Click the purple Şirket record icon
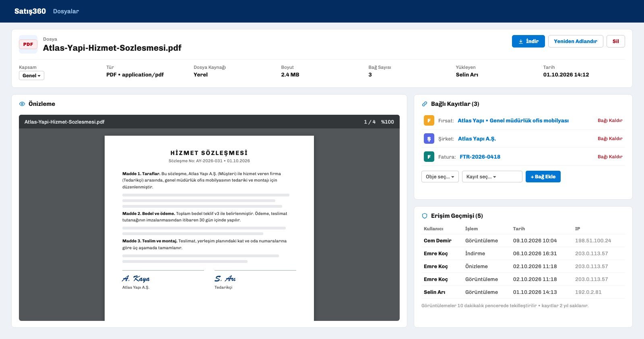Screen dimensions: 644x339 point(429,138)
